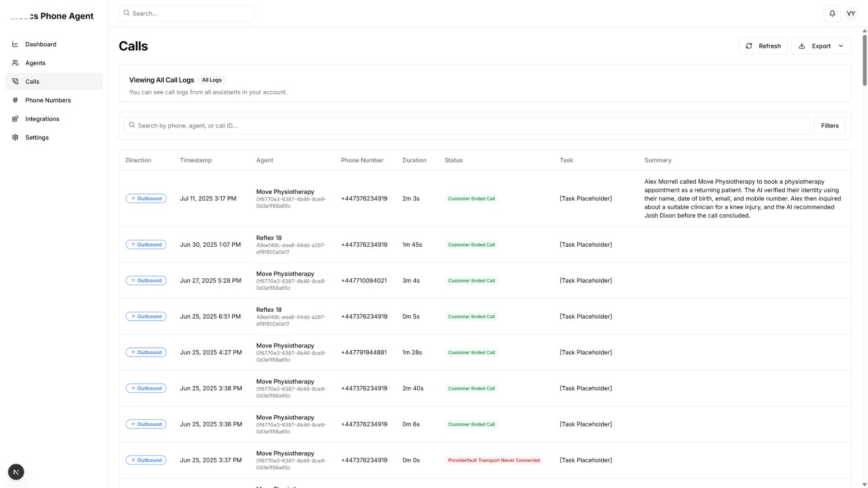Click the refresh arrows icon
The image size is (868, 488).
[749, 46]
